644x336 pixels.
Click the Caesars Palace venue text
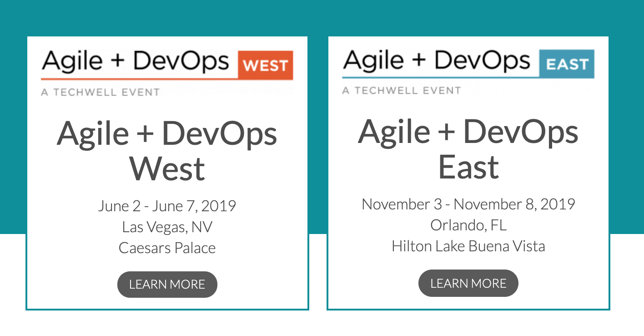pos(167,248)
